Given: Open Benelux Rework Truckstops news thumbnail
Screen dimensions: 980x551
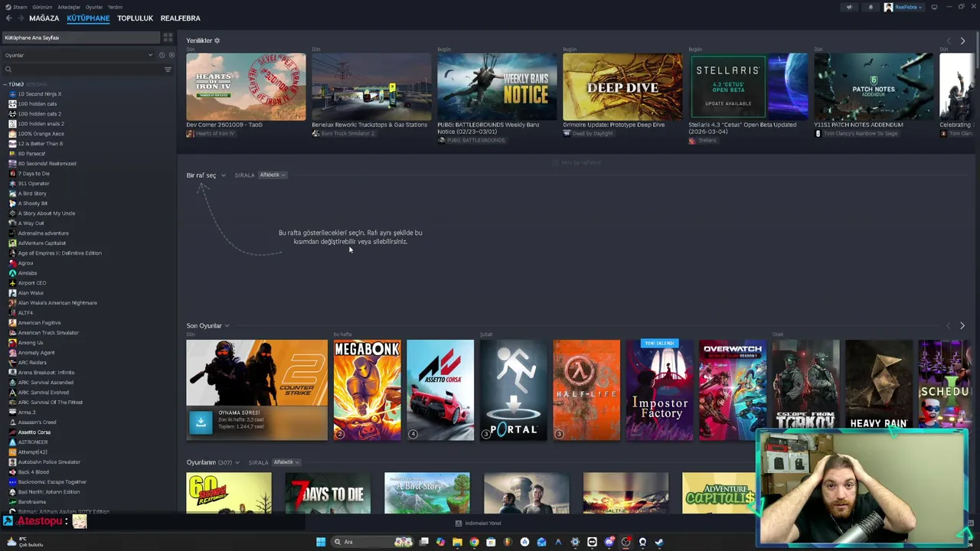Looking at the screenshot, I should click(371, 86).
